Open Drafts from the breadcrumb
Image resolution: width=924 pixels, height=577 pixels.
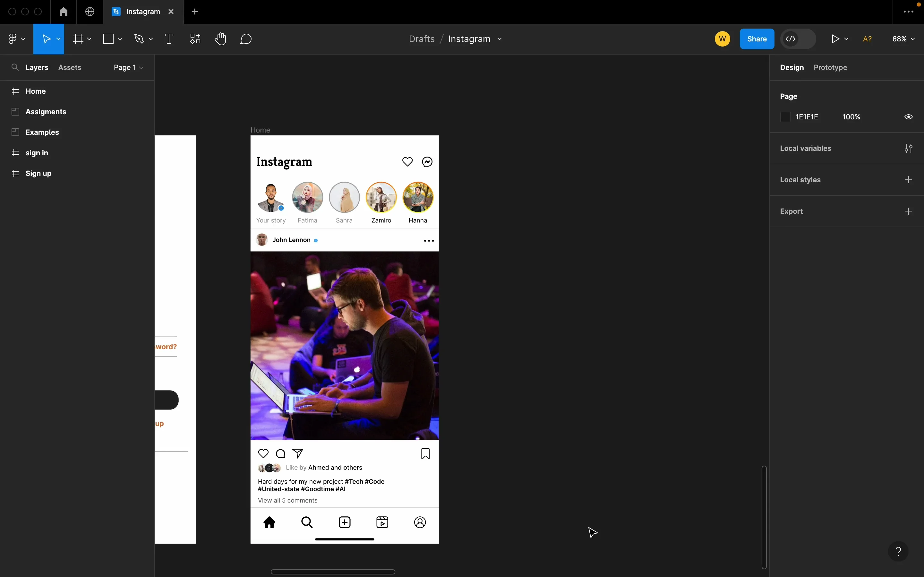pyautogui.click(x=422, y=39)
